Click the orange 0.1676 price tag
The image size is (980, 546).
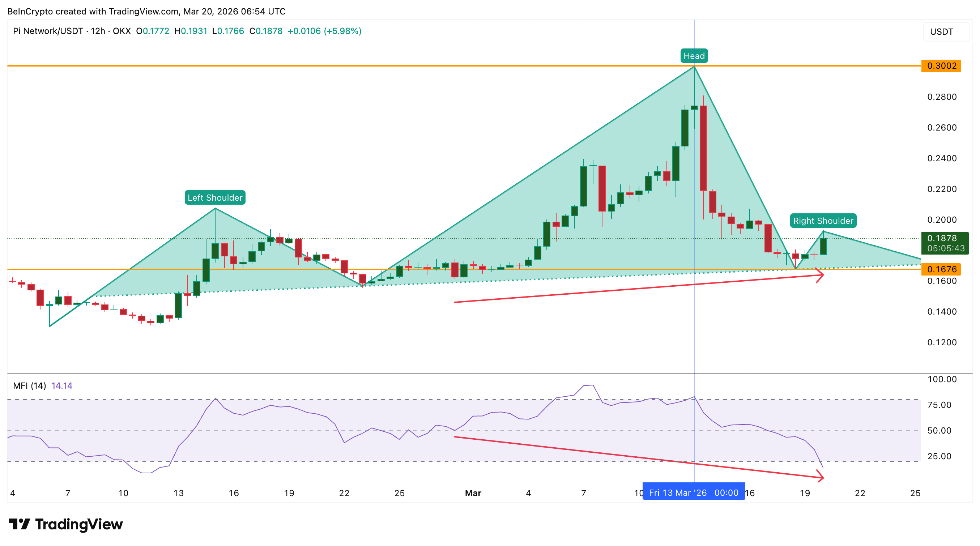[941, 269]
